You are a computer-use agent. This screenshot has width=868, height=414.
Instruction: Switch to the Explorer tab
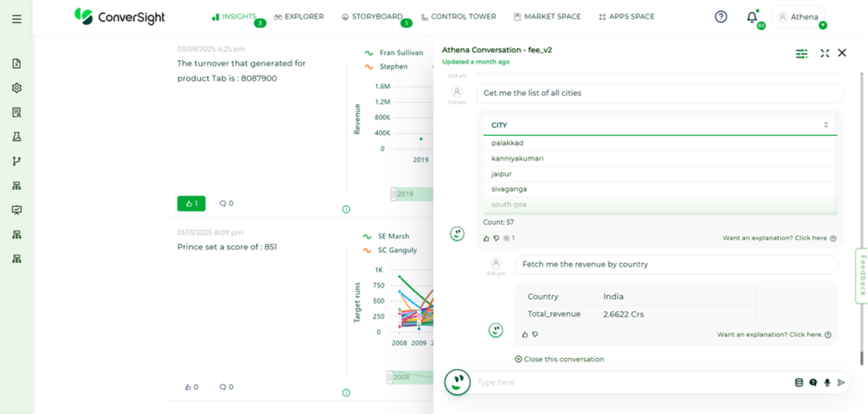coord(299,17)
